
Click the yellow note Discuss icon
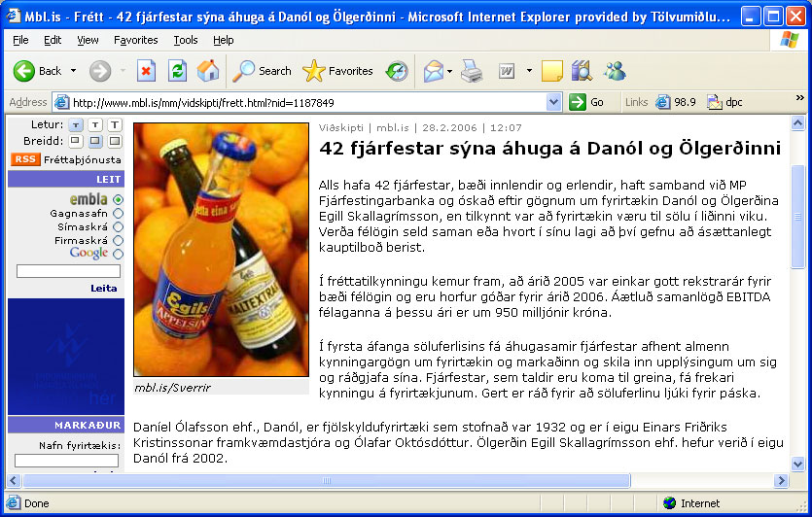coord(552,71)
